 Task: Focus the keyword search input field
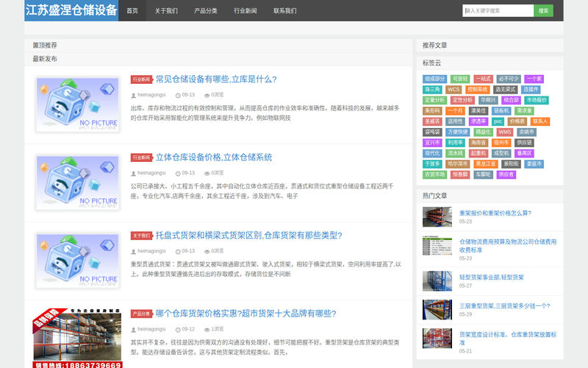(x=498, y=10)
